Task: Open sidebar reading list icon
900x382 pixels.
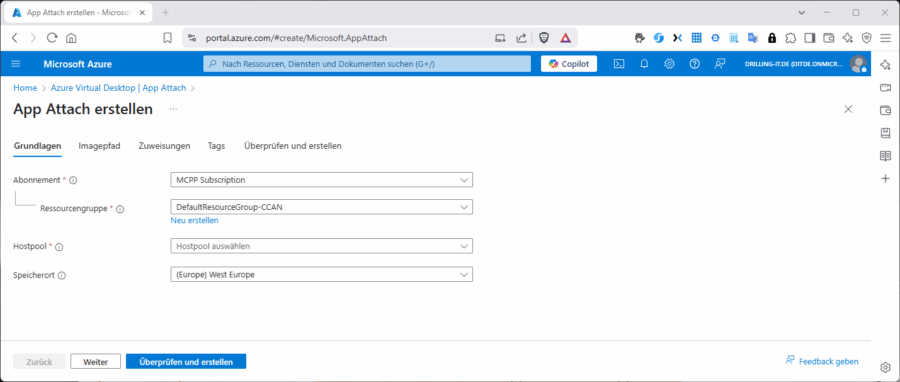Action: [885, 156]
